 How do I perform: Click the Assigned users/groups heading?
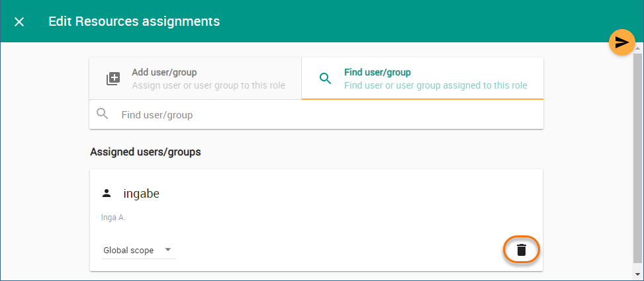click(x=145, y=152)
